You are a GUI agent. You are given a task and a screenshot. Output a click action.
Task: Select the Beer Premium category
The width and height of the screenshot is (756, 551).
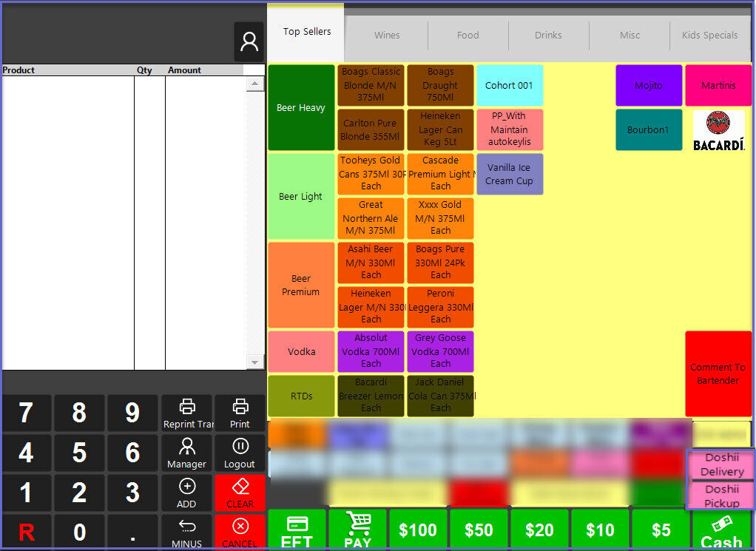coord(301,285)
